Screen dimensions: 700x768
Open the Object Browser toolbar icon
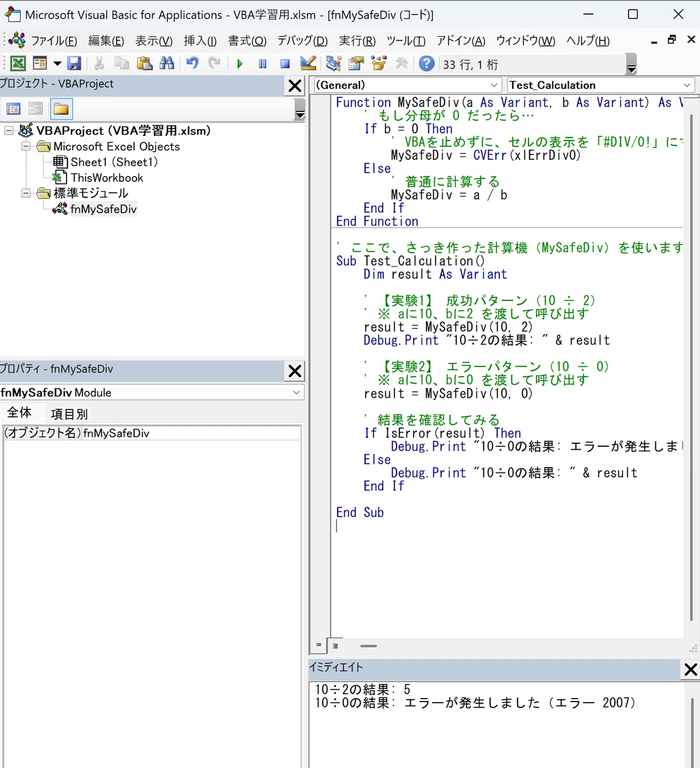pyautogui.click(x=379, y=64)
